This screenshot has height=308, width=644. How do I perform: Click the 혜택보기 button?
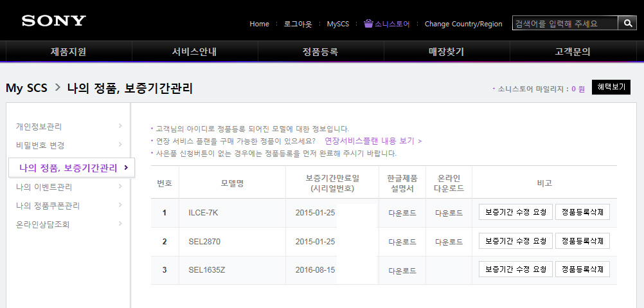point(611,87)
